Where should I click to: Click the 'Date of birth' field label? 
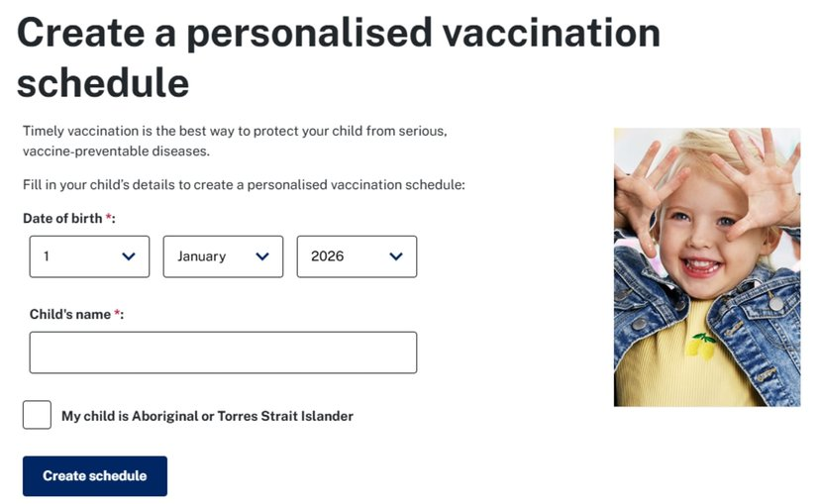62,218
